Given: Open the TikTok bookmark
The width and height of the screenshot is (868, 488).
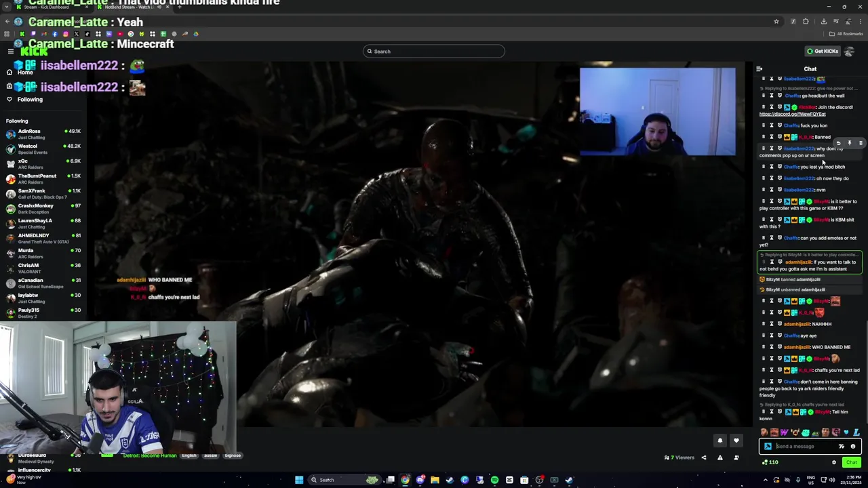Looking at the screenshot, I should pyautogui.click(x=87, y=34).
